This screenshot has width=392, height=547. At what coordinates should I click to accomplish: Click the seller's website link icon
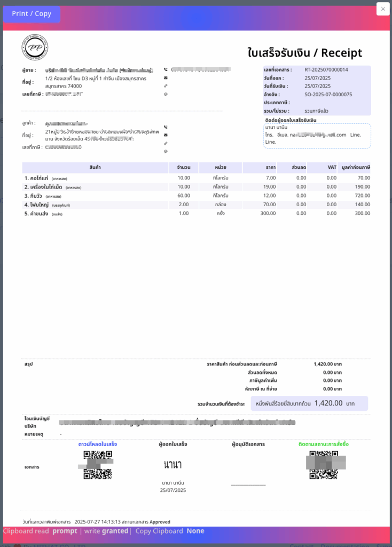pyautogui.click(x=166, y=86)
